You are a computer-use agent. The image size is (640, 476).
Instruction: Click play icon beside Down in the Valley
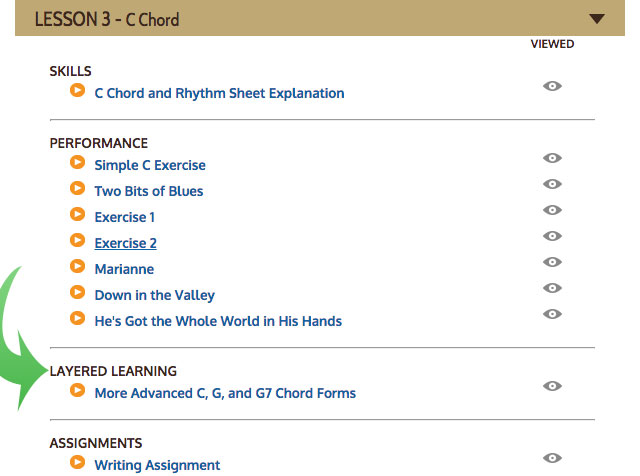point(77,293)
